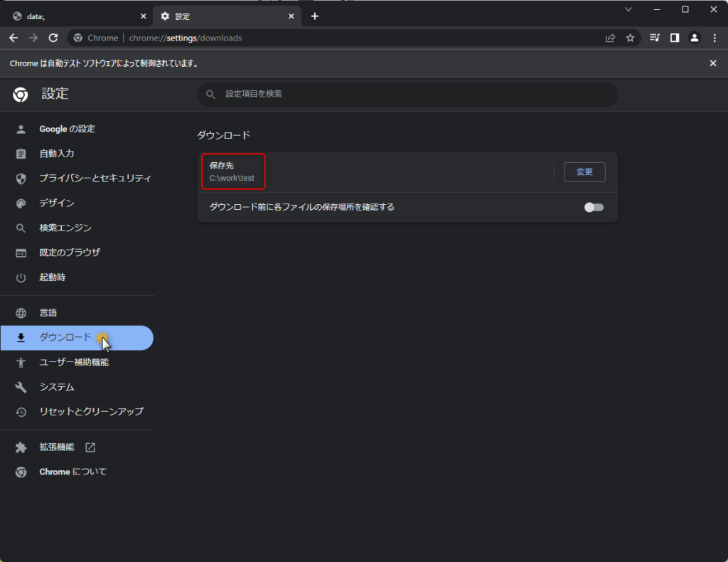Click the address bar URL

pos(186,38)
